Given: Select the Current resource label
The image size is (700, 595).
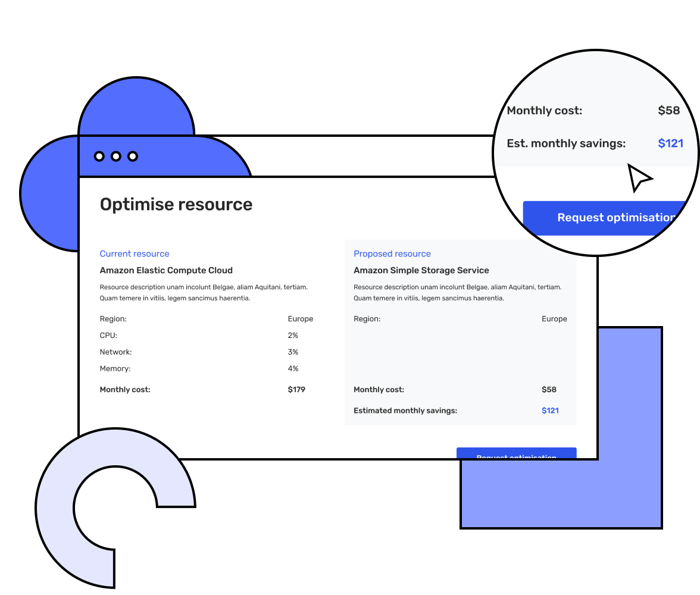Looking at the screenshot, I should [135, 253].
